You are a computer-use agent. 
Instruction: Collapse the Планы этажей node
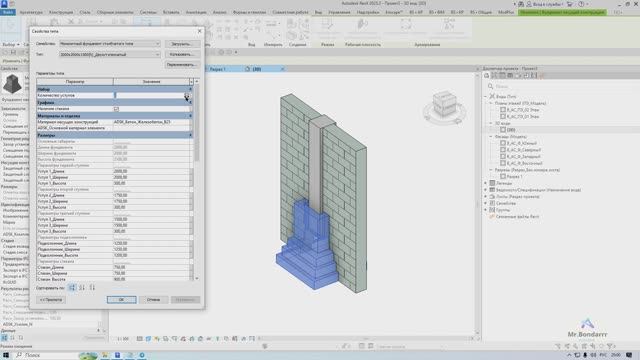tap(491, 103)
